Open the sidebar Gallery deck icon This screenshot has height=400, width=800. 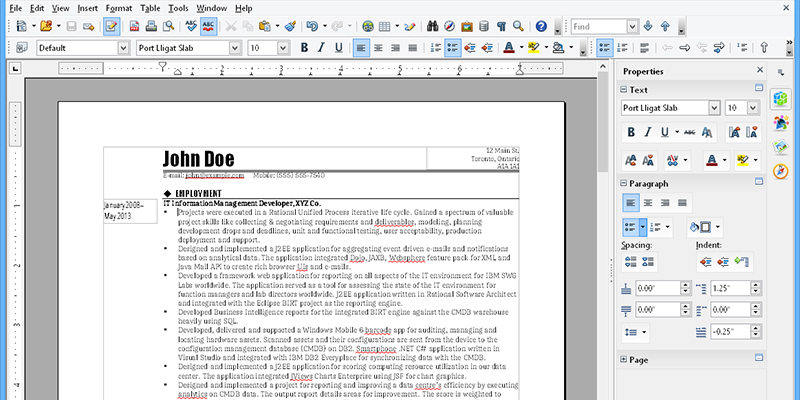781,147
